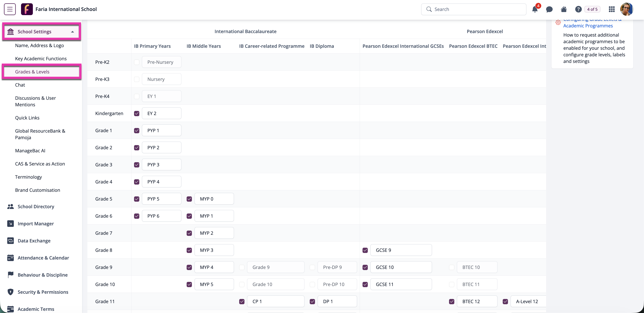The image size is (644, 313).
Task: Edit the GCSE 10 label field
Action: pyautogui.click(x=401, y=267)
